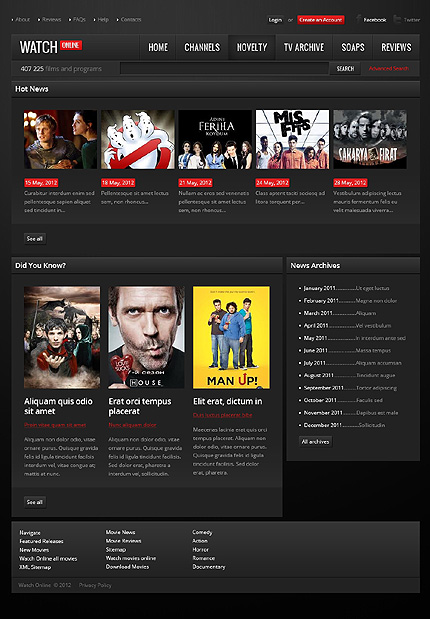The height and width of the screenshot is (619, 430).
Task: Open the Home menu item
Action: coord(158,47)
